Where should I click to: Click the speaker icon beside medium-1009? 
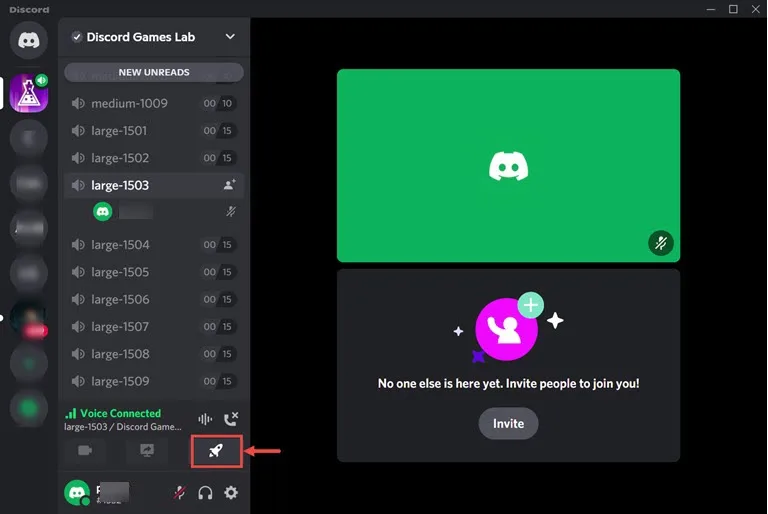pos(78,103)
